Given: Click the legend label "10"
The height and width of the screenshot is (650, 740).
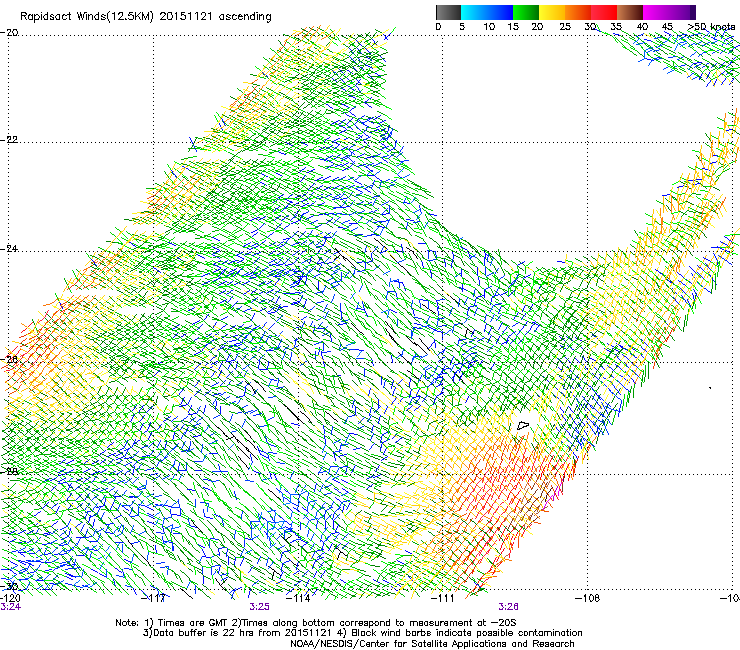Looking at the screenshot, I should 489,27.
